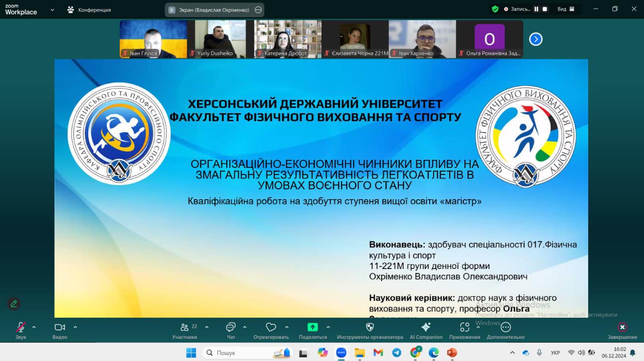Click the УКР keyboard language indicator
The height and width of the screenshot is (361, 644).
coord(555,353)
